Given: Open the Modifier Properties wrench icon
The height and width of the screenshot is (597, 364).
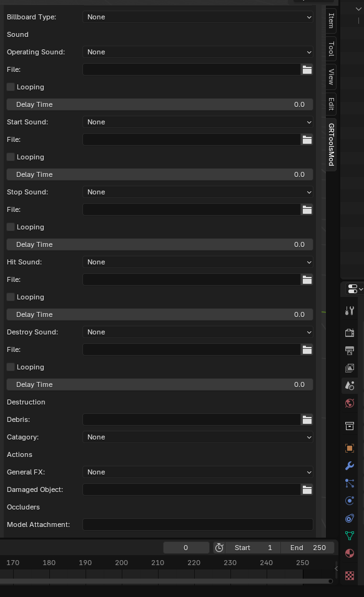Looking at the screenshot, I should (x=350, y=466).
